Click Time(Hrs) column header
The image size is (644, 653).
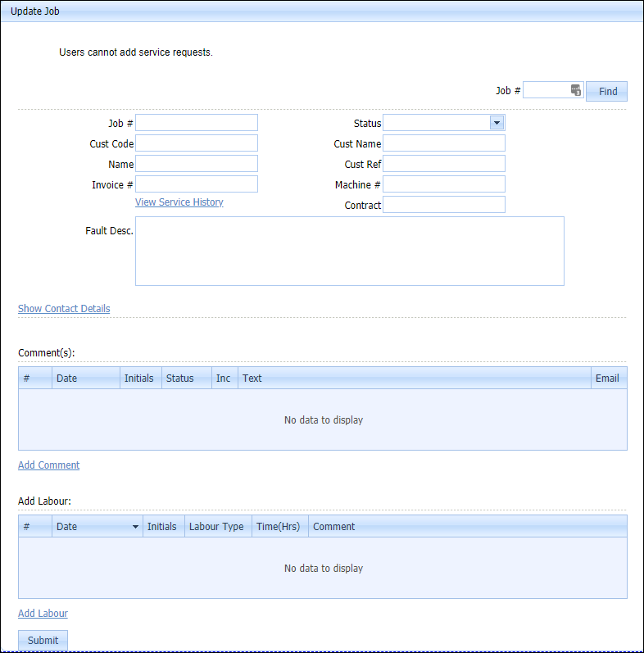[x=280, y=526]
